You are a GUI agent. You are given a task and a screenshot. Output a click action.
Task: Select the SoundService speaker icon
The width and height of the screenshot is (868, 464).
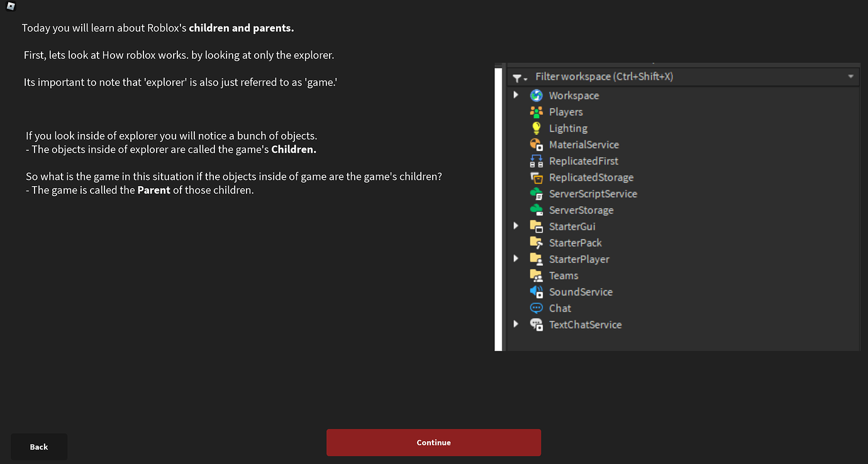click(x=537, y=291)
